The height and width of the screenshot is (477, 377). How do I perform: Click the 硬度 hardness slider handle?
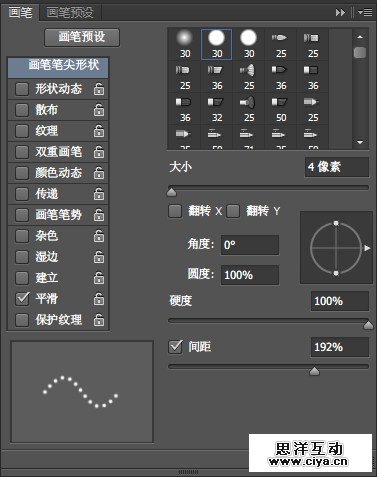pyautogui.click(x=368, y=325)
